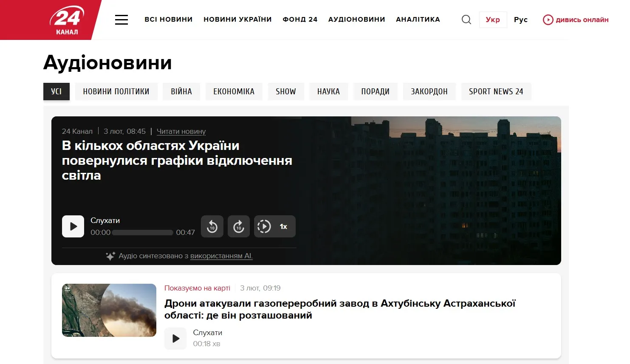630x364 pixels.
Task: Switch language to Укр
Action: (x=493, y=20)
